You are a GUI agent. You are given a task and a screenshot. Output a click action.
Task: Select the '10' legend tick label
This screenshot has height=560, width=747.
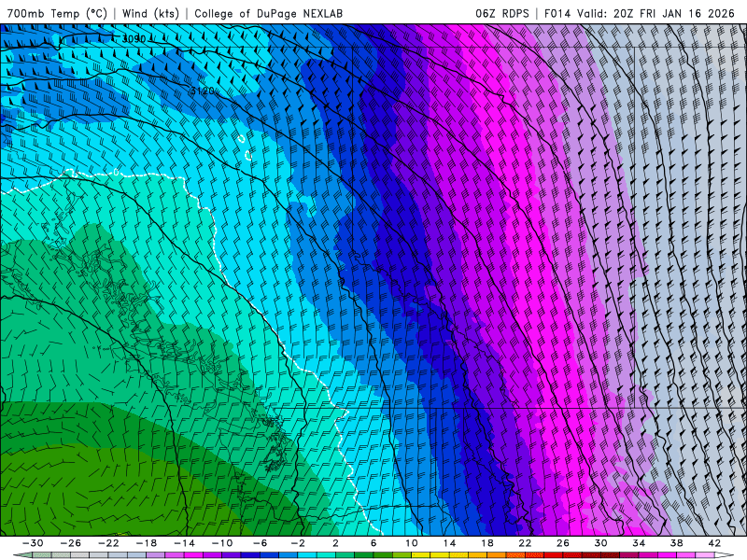click(x=411, y=543)
